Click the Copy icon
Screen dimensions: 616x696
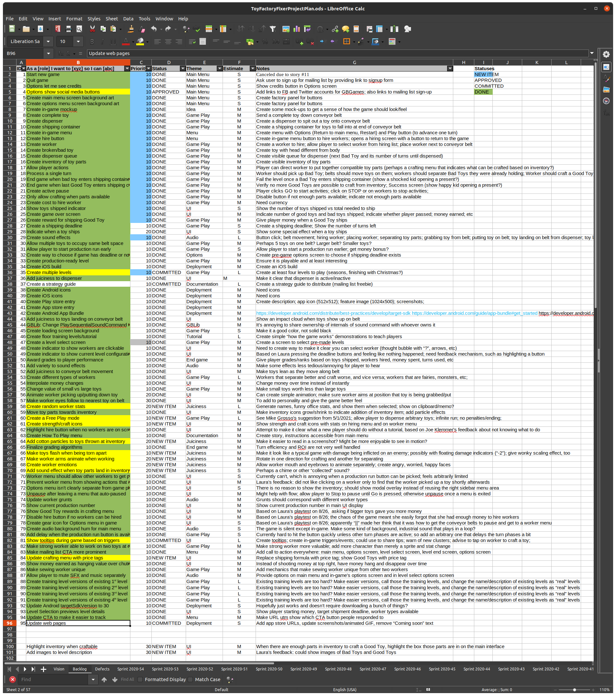tap(103, 29)
